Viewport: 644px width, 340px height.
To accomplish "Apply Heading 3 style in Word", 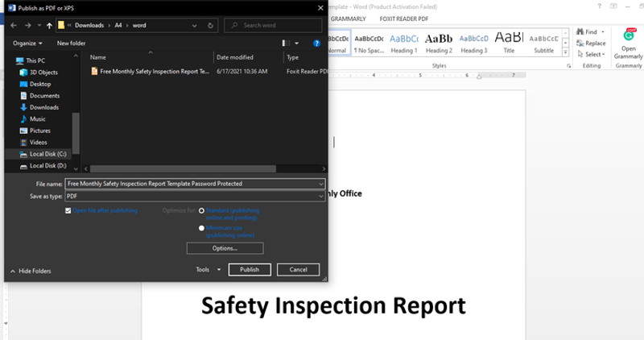I will pyautogui.click(x=473, y=43).
